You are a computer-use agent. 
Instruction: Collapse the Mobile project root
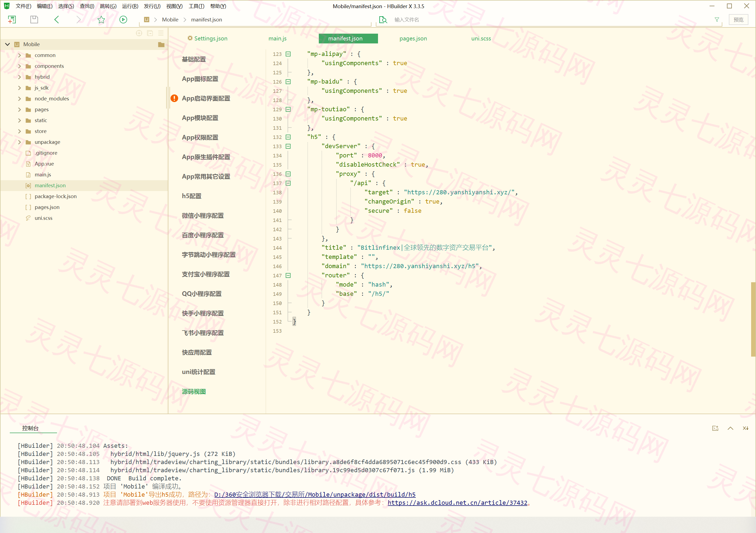pyautogui.click(x=8, y=45)
